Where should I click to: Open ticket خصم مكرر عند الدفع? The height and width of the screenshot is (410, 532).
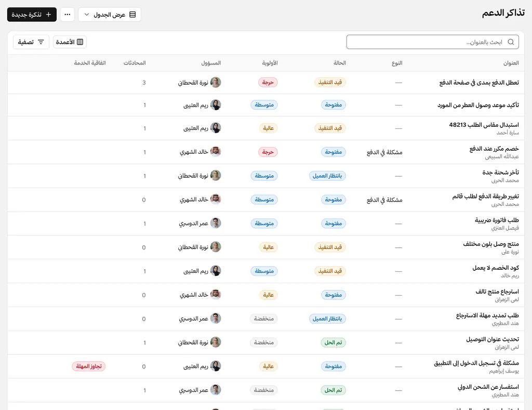point(495,149)
